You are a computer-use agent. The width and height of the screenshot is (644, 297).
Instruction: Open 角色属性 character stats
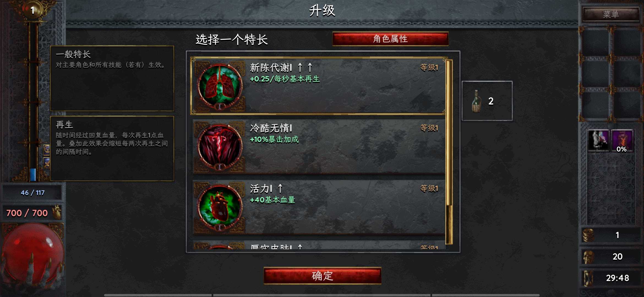pyautogui.click(x=390, y=39)
